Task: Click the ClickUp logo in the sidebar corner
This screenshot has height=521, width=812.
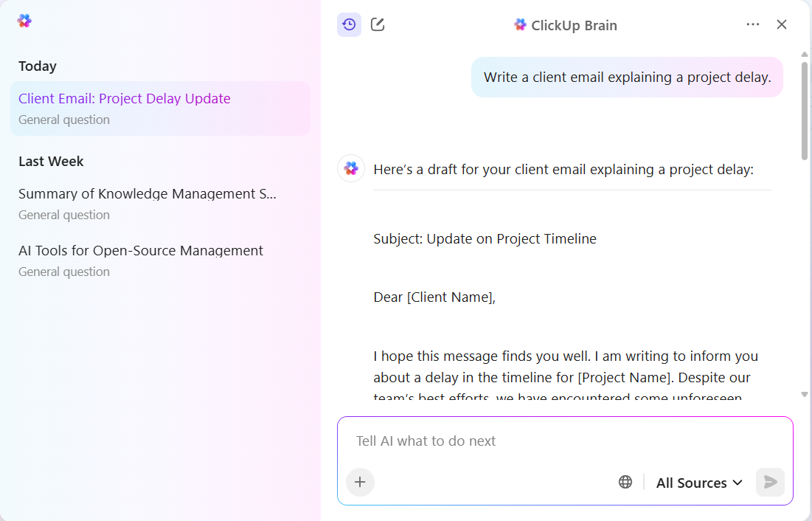Action: (24, 21)
